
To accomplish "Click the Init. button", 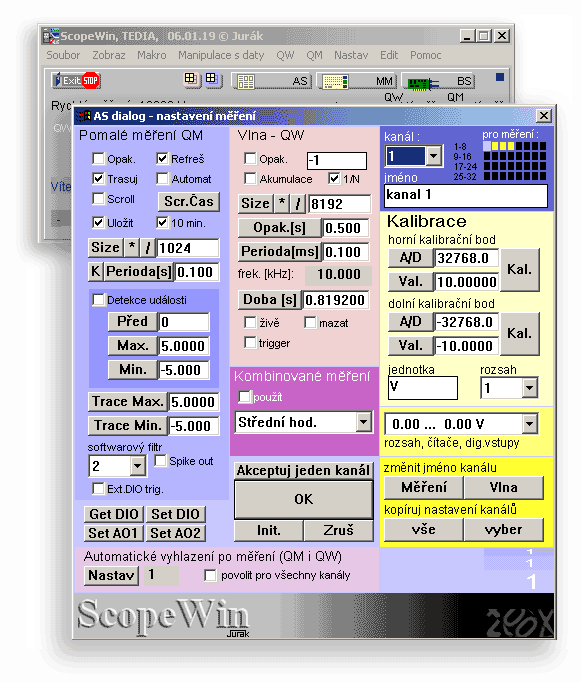I will tap(269, 530).
